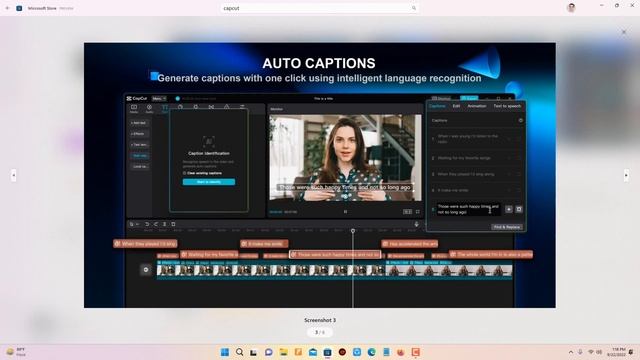
Task: Launch File Explorer from the taskbar
Action: coord(283,352)
